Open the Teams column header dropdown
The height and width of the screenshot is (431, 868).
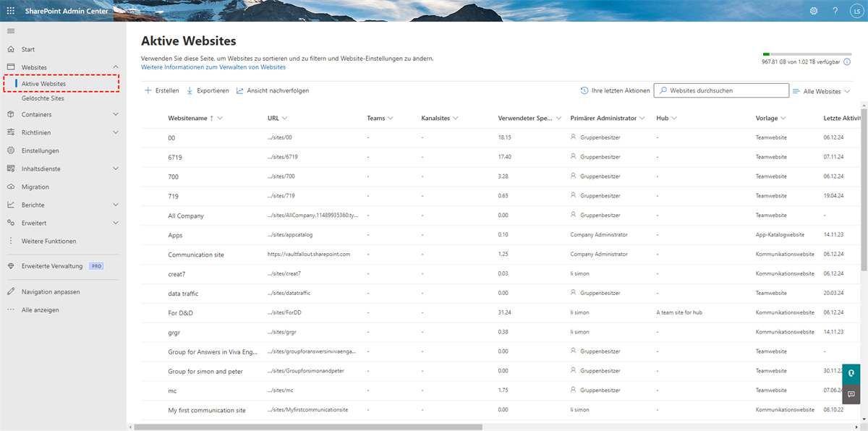point(391,118)
